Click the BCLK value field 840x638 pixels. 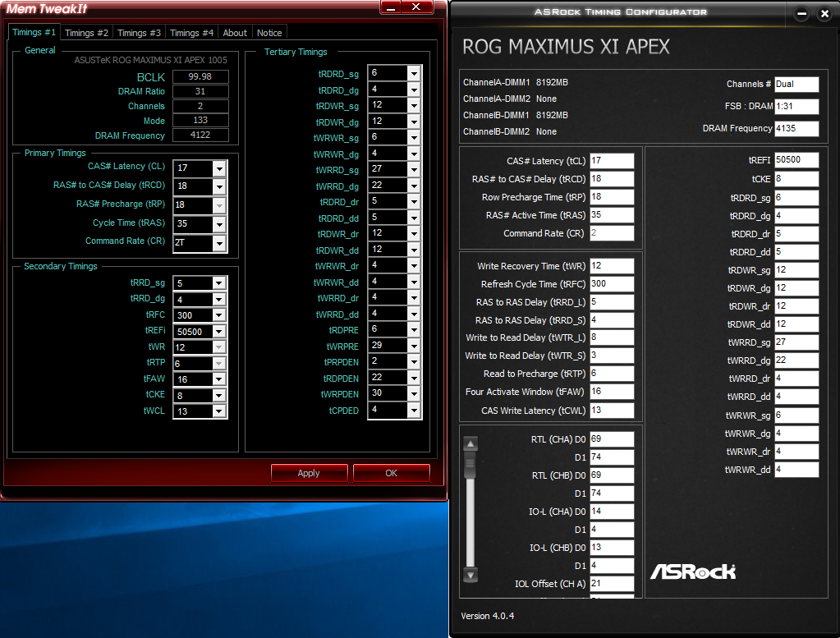pyautogui.click(x=200, y=76)
